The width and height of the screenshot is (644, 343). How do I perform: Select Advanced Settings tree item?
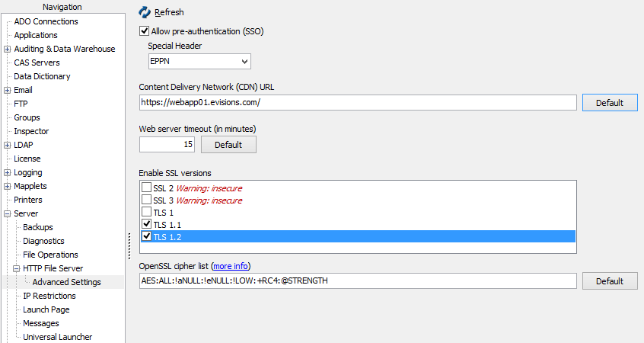(66, 282)
